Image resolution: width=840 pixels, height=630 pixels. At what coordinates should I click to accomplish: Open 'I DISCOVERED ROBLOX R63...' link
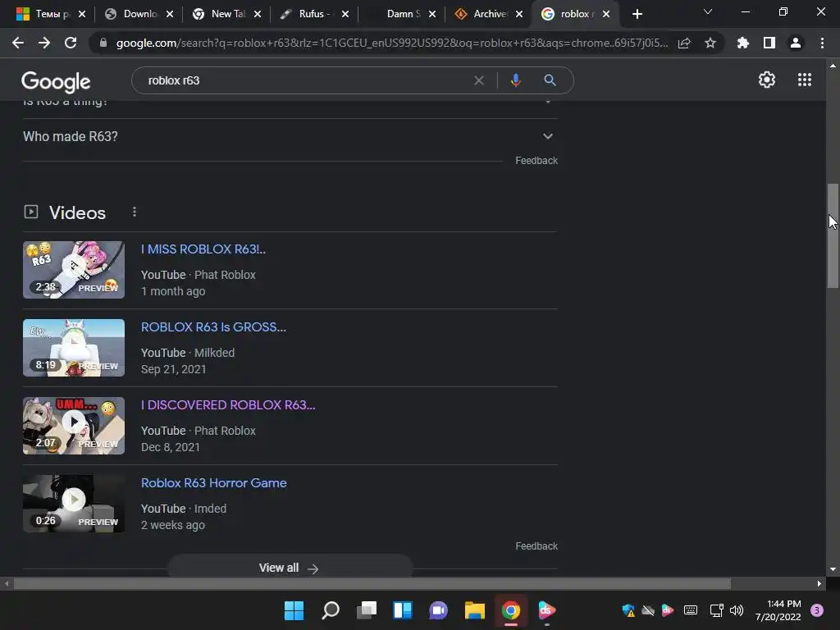pos(228,405)
